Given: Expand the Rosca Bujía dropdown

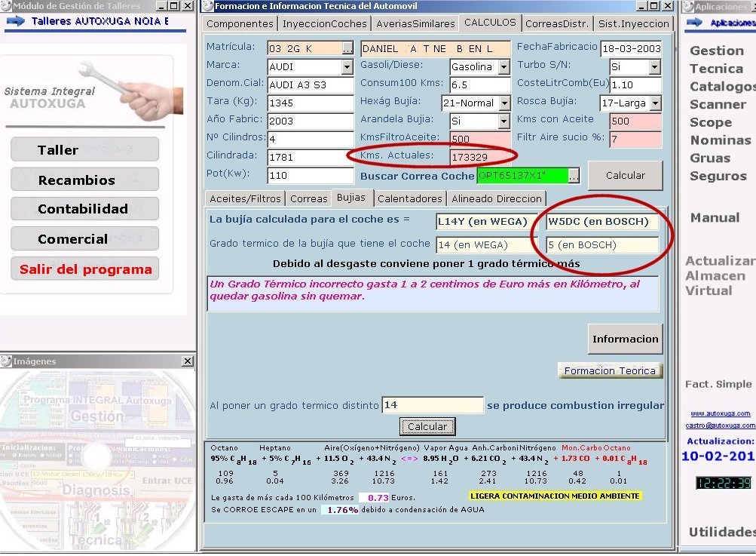Looking at the screenshot, I should [655, 103].
